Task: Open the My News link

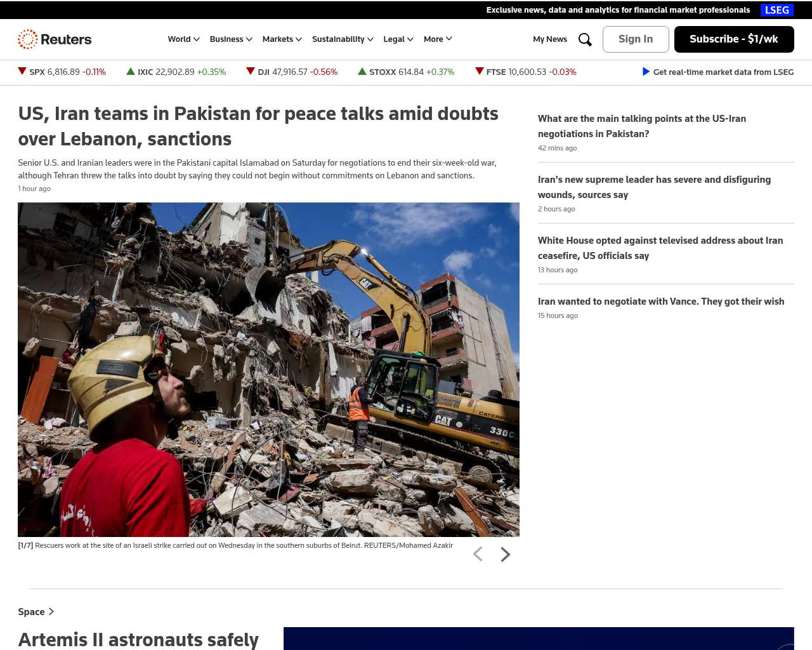Action: tap(550, 39)
